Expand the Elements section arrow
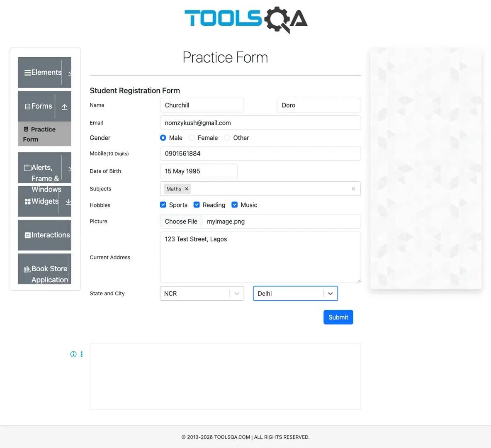Viewport: 491px width, 448px height. click(x=70, y=73)
